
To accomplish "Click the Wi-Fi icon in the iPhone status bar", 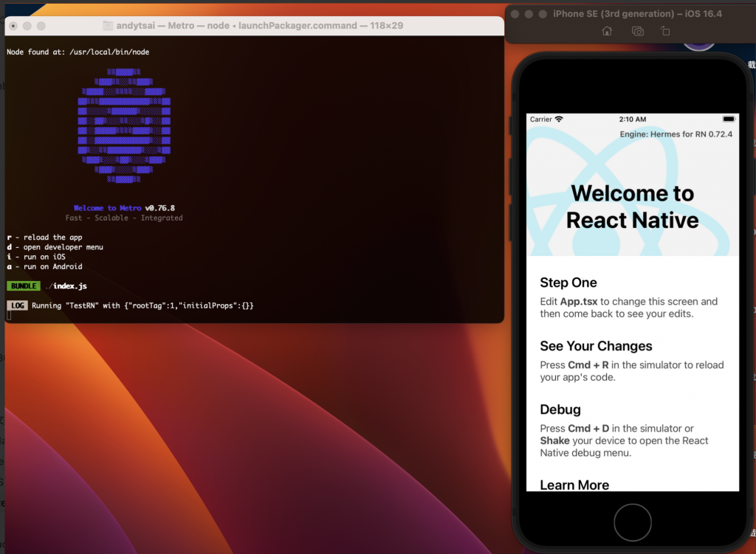I will pos(559,119).
